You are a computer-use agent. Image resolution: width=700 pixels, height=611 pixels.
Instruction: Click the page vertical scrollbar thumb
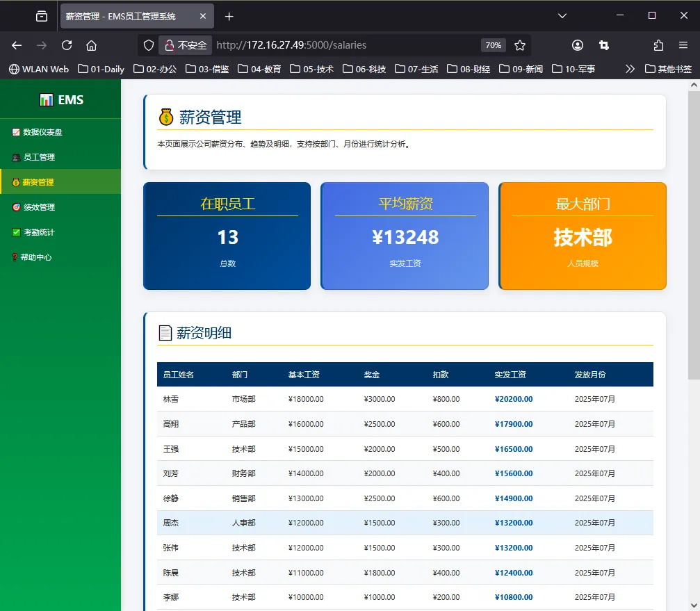[694, 235]
